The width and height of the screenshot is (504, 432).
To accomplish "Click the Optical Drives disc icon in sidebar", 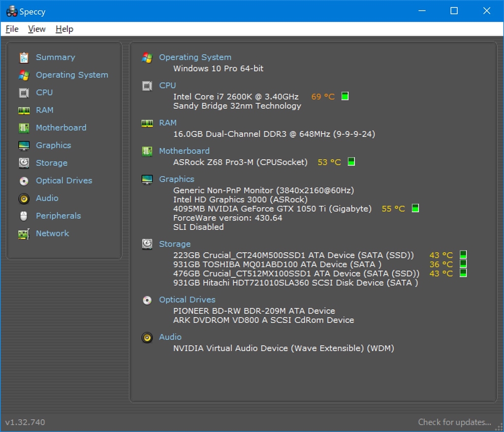I will (24, 181).
